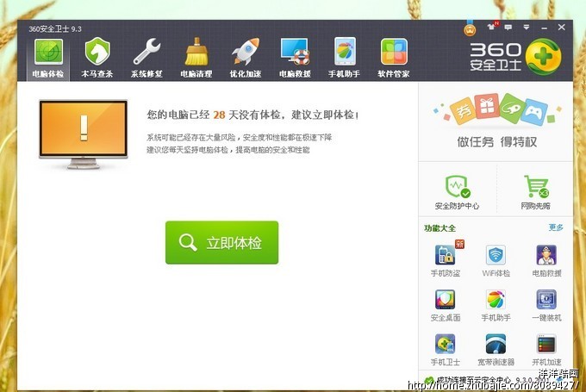Launch 宽带测速器 tool

pyautogui.click(x=496, y=350)
